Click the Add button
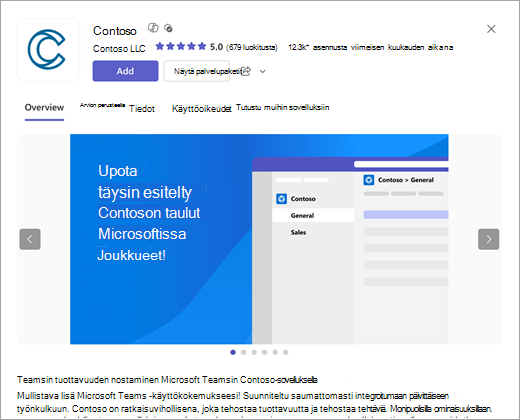Viewport: 520px width, 420px height. [x=125, y=71]
